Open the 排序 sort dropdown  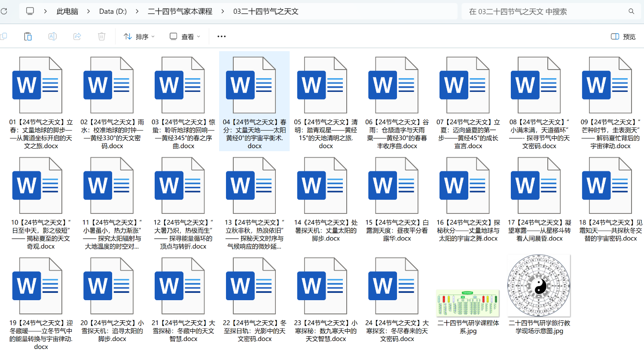pos(139,37)
